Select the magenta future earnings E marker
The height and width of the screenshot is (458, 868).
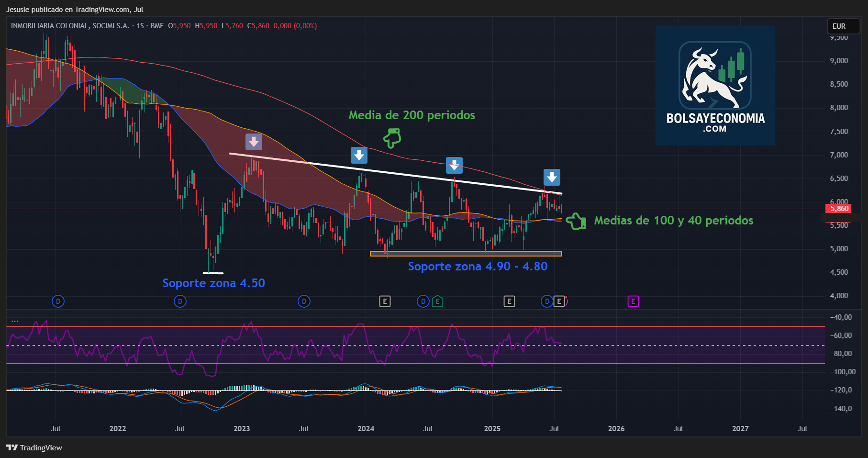tap(633, 301)
